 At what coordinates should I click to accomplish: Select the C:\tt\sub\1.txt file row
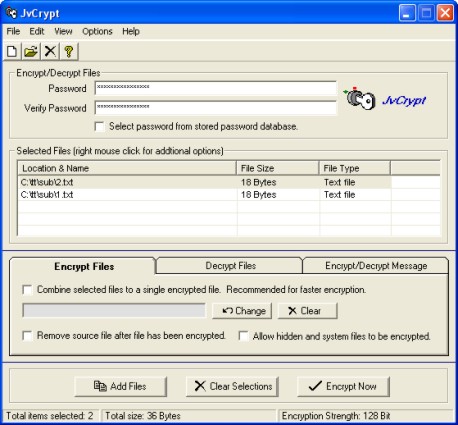[204, 195]
